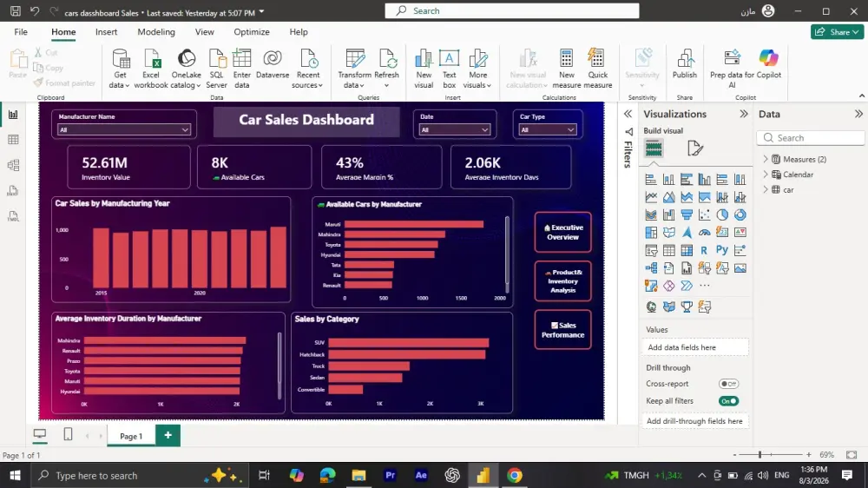Select the Power Automate visual
The height and width of the screenshot is (488, 868).
click(x=687, y=286)
